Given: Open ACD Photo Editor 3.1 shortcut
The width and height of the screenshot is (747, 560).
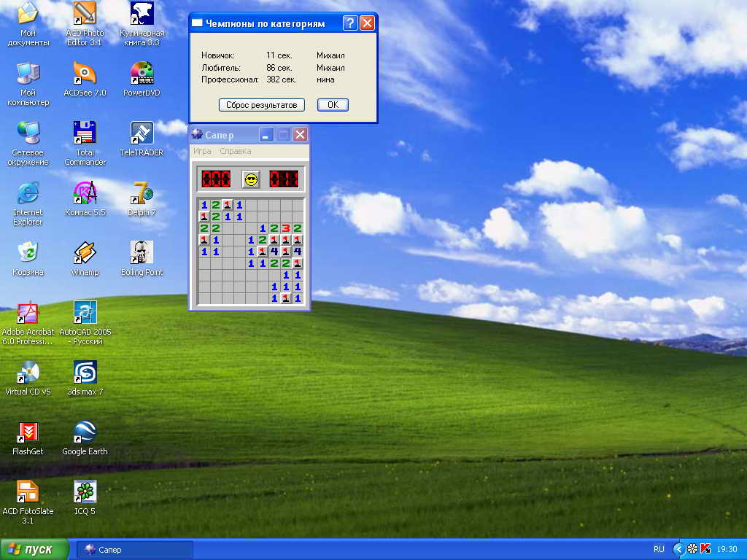Looking at the screenshot, I should pos(85,25).
